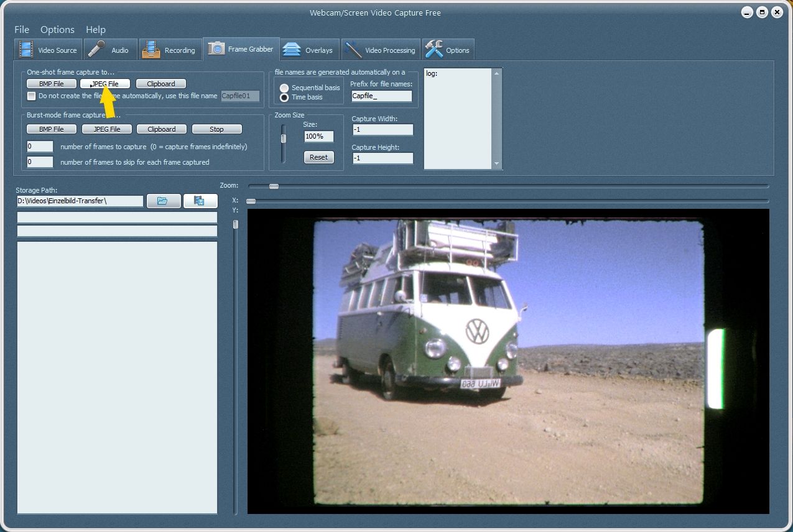Start burst-mode capture to Clipboard
The width and height of the screenshot is (793, 532).
point(162,129)
